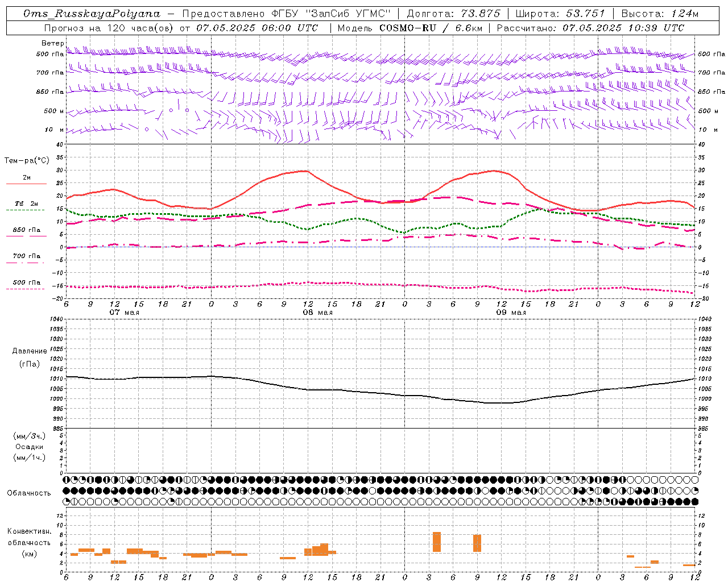Click the Давление pressure chart label
Screen dimensions: 728x582
point(30,351)
